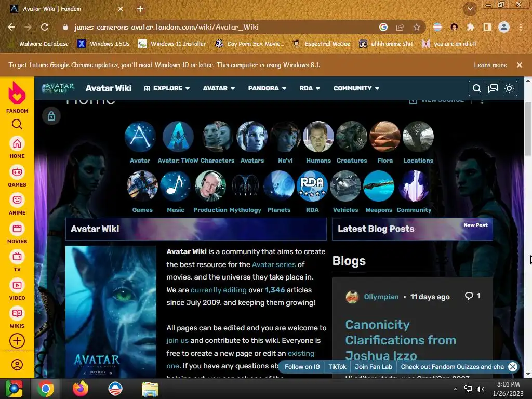Open Firefox from the taskbar

click(81, 389)
